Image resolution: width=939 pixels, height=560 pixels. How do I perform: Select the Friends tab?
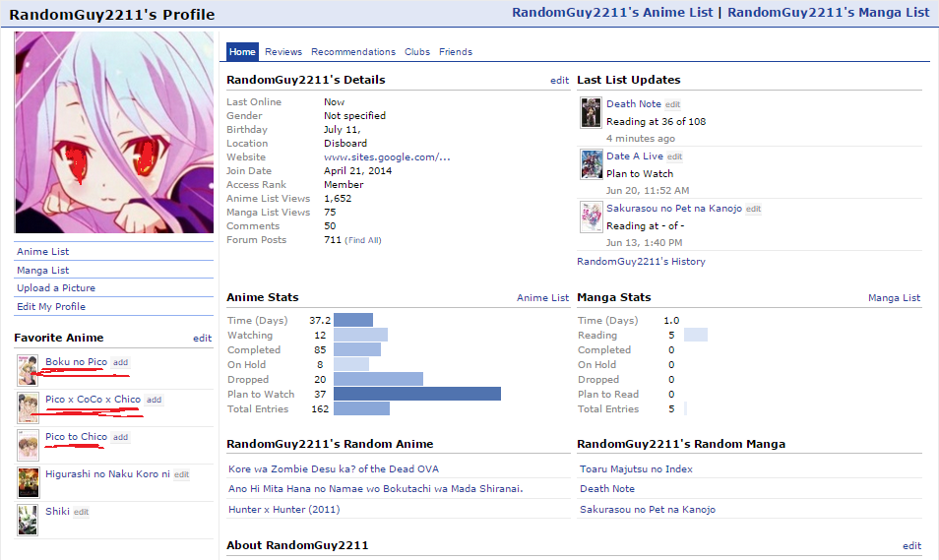(456, 52)
